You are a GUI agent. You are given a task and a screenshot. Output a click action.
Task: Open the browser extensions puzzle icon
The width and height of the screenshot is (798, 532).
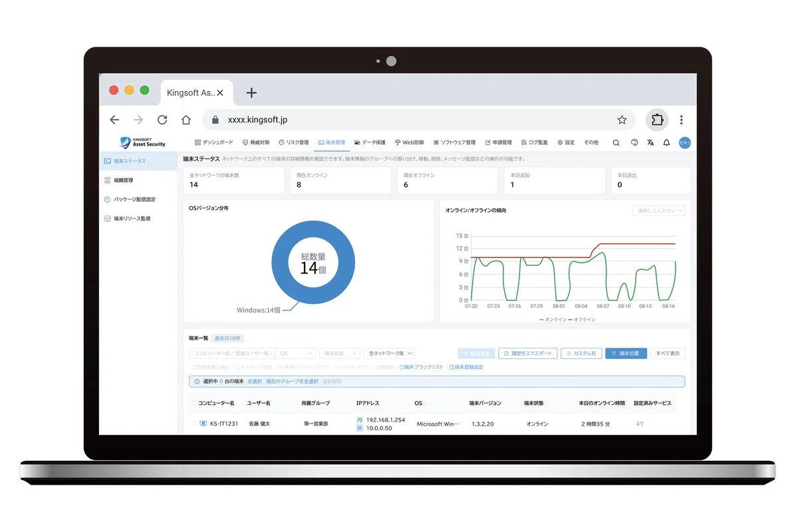click(x=657, y=120)
